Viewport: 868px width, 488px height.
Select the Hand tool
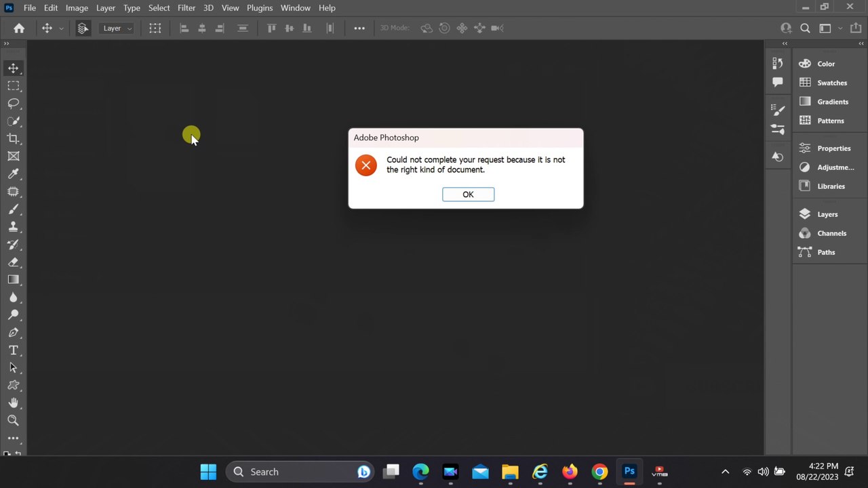(13, 403)
